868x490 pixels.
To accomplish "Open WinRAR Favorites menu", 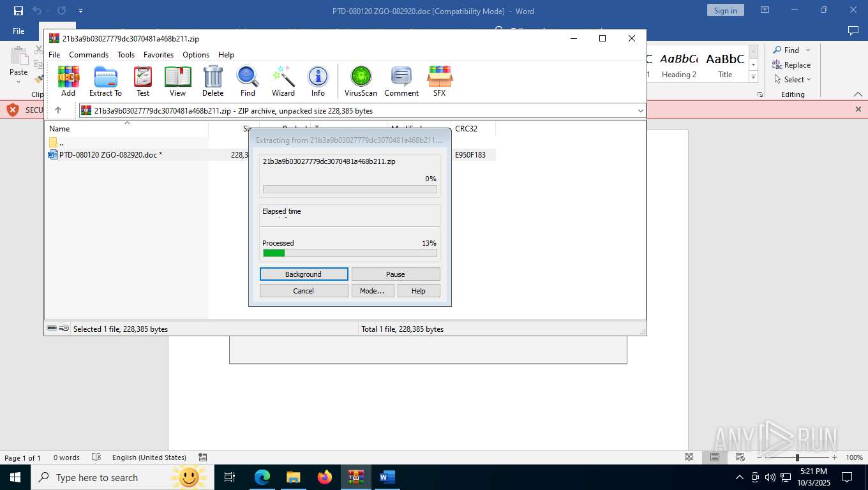I will (158, 55).
